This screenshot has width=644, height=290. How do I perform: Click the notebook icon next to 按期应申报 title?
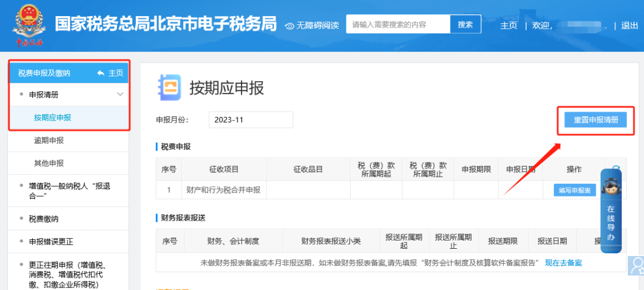[169, 88]
